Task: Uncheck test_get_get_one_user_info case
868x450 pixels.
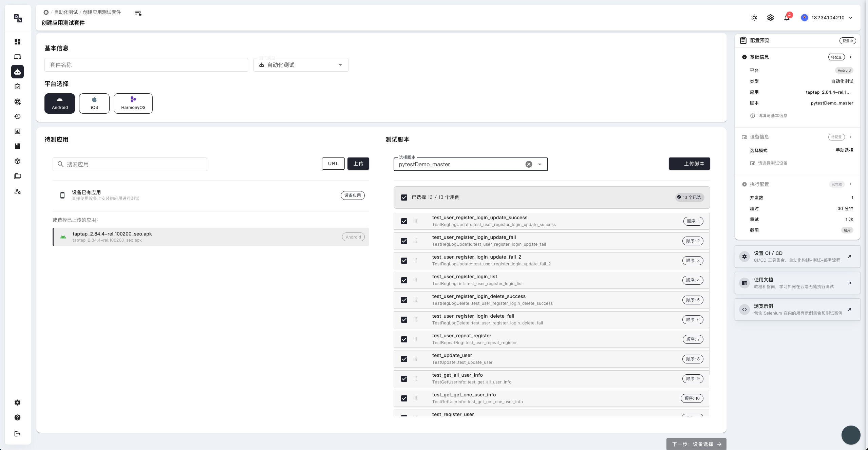Action: tap(404, 398)
